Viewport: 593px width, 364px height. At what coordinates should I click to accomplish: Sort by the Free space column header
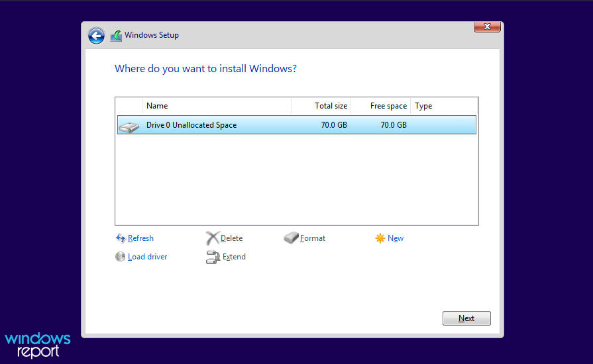point(381,106)
